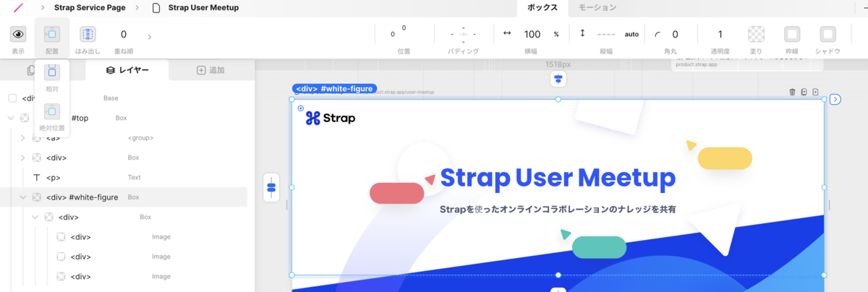The width and height of the screenshot is (868, 292).
Task: Select the <div> #white-figure layer row
Action: (124, 197)
